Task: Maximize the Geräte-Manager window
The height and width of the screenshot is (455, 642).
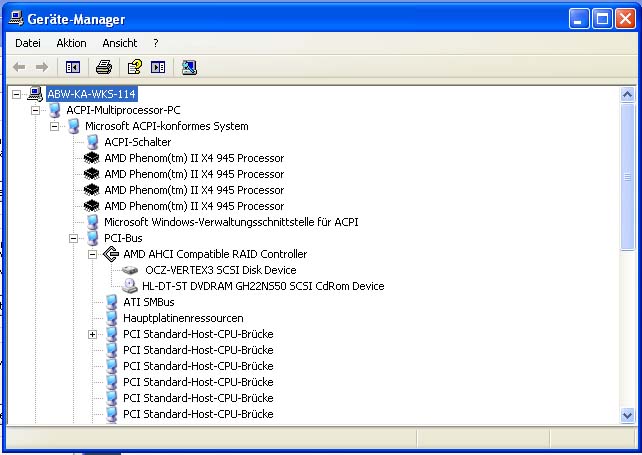Action: [602, 18]
